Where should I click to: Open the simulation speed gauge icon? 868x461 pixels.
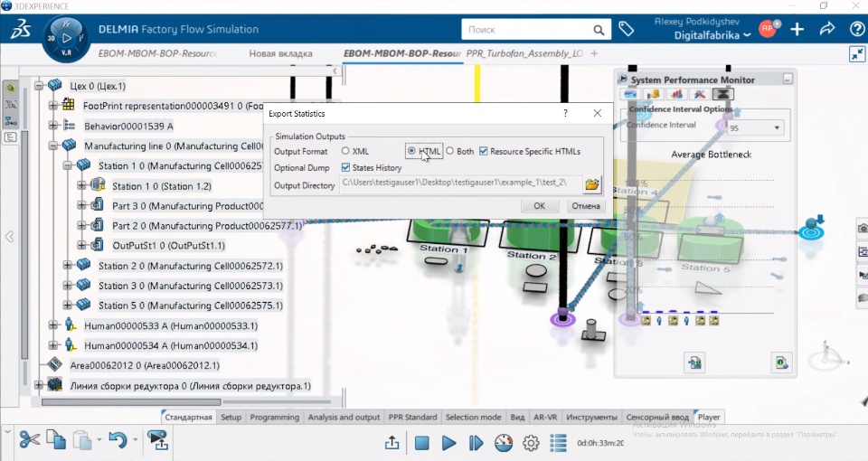[504, 443]
